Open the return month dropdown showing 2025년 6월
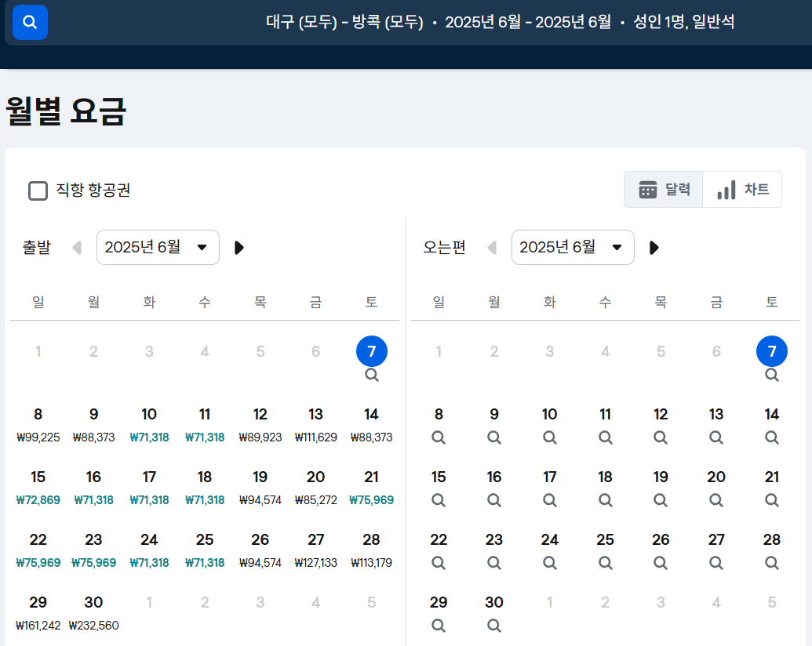The width and height of the screenshot is (812, 646). [573, 247]
